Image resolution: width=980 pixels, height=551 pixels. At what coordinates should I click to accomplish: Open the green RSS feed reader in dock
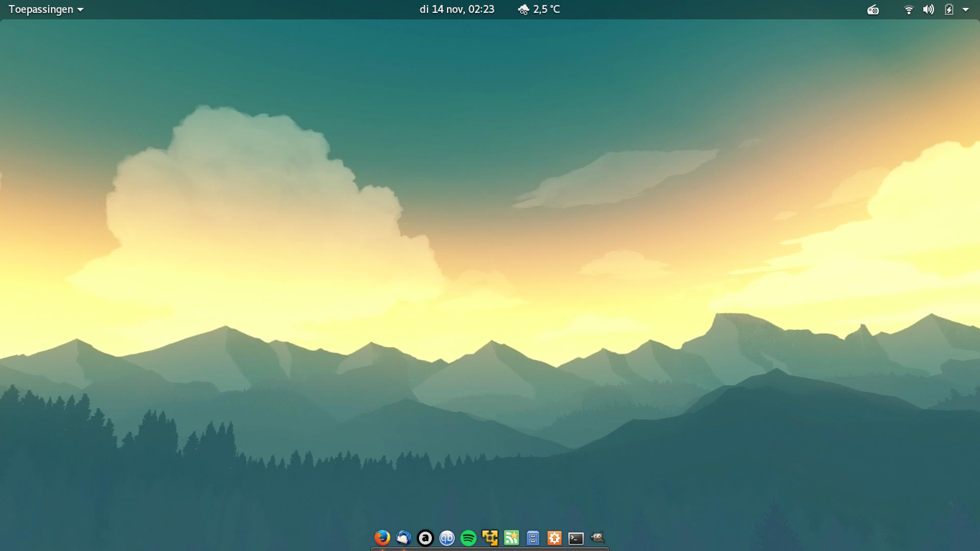point(512,537)
